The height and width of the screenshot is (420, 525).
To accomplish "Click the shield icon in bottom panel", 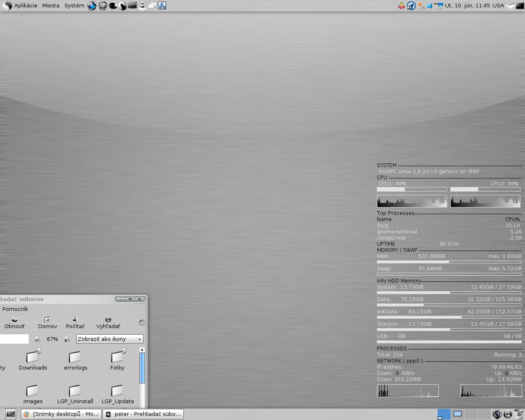I will click(497, 414).
